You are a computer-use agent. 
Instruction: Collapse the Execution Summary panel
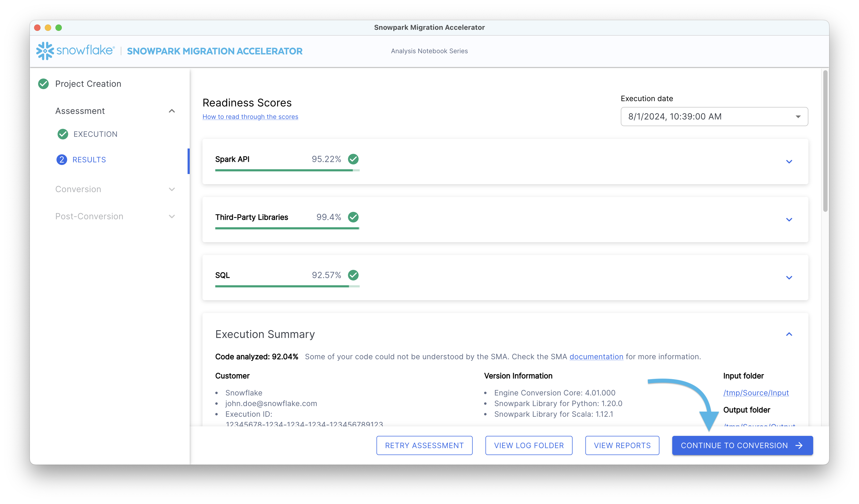point(789,334)
